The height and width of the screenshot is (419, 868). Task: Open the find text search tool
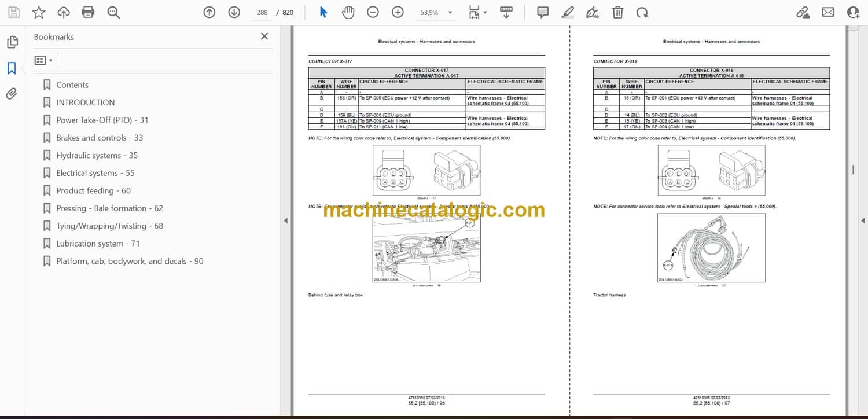tap(113, 12)
